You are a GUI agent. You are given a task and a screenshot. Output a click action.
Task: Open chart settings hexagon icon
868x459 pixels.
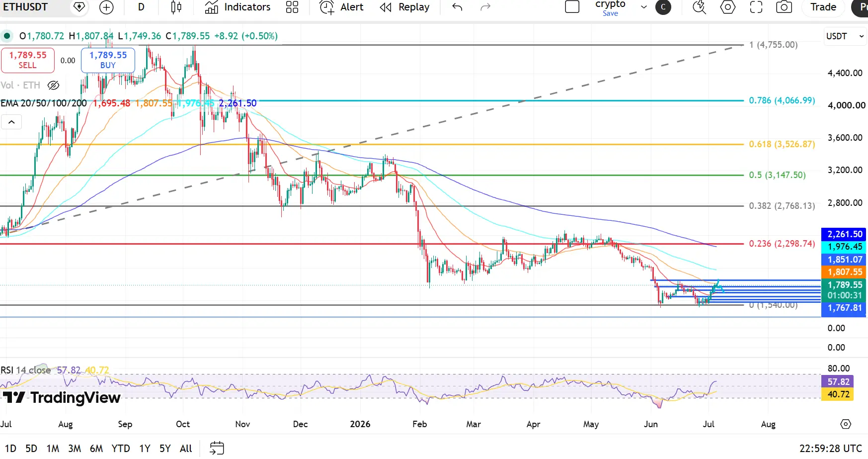[728, 7]
